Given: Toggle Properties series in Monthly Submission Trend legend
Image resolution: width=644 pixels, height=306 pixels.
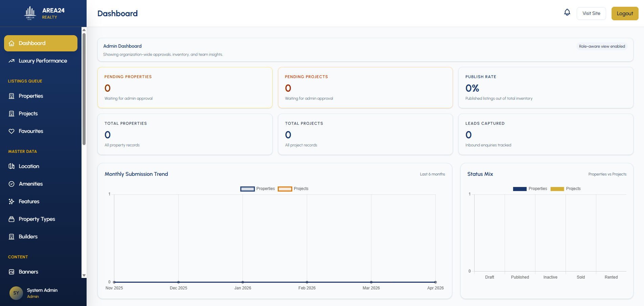Looking at the screenshot, I should [x=257, y=189].
